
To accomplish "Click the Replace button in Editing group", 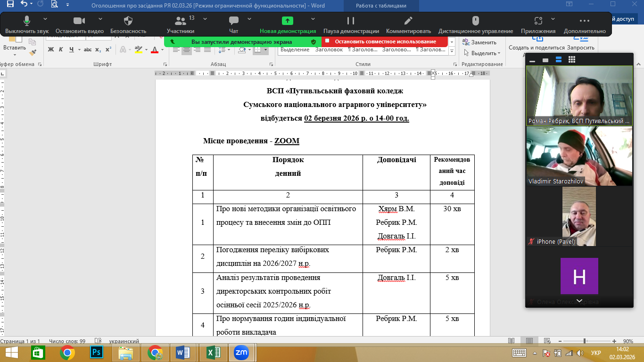I will tap(480, 42).
